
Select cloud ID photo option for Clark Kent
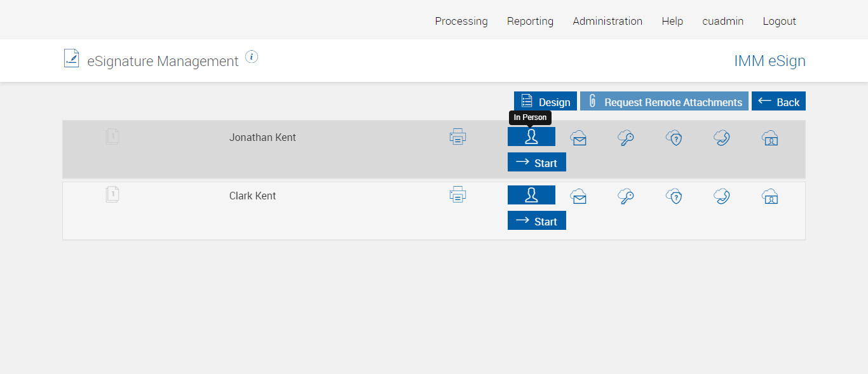tap(770, 196)
